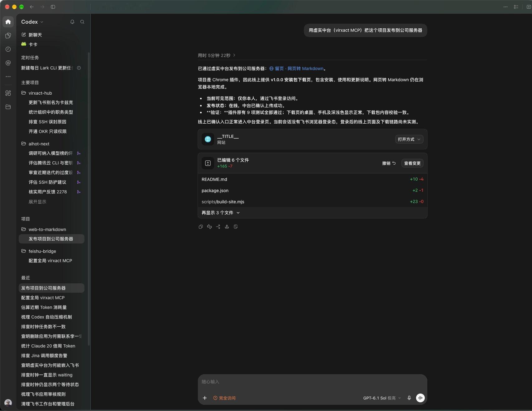Open the README.md changed file row
Viewport: 532px width, 411px height.
[312, 179]
